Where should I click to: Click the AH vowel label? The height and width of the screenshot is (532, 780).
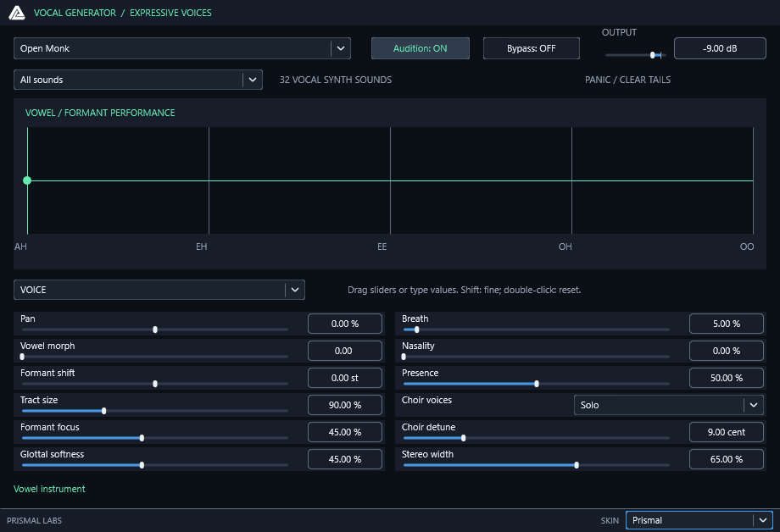click(20, 247)
